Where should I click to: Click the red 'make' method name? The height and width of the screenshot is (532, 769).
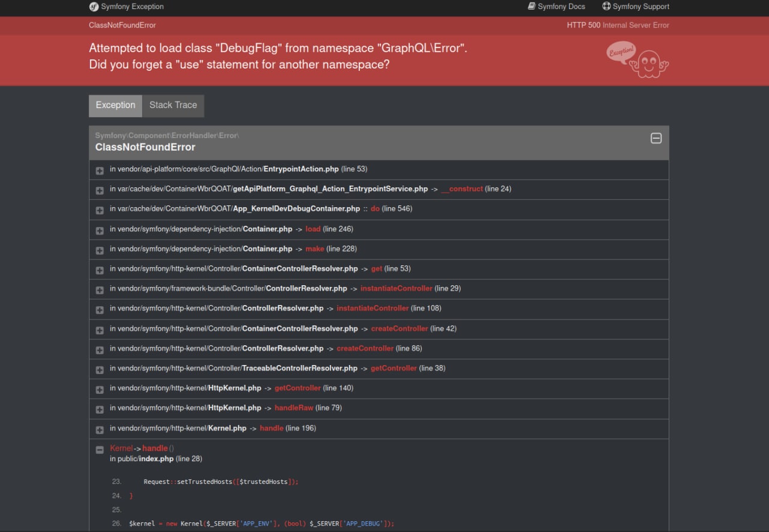pos(315,249)
